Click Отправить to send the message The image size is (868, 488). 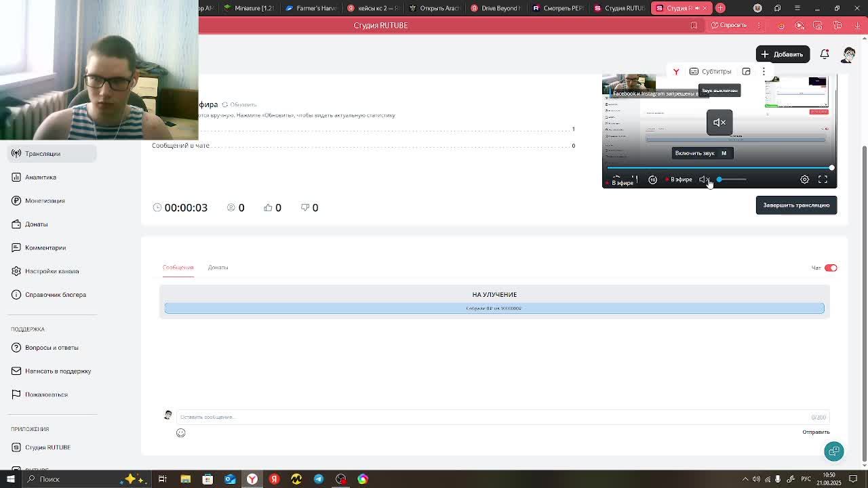click(x=816, y=432)
